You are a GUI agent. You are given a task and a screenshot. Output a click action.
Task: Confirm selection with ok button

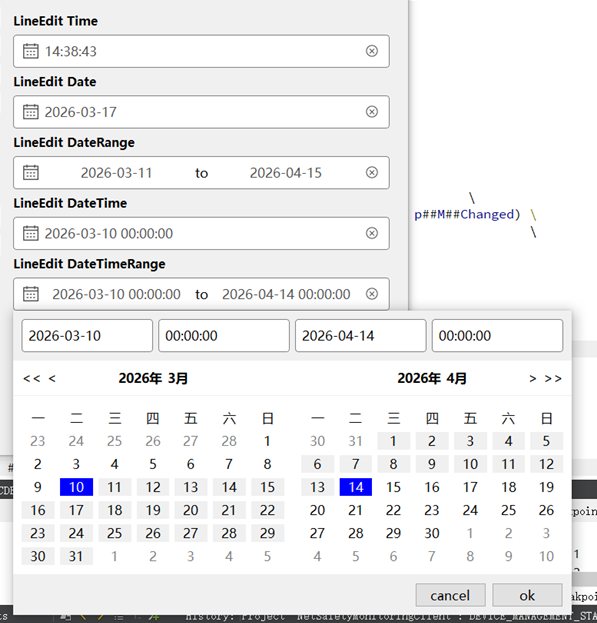527,595
